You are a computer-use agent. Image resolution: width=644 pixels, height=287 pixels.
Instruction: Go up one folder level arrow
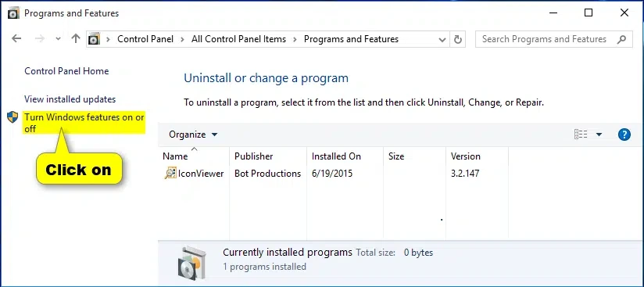point(76,38)
